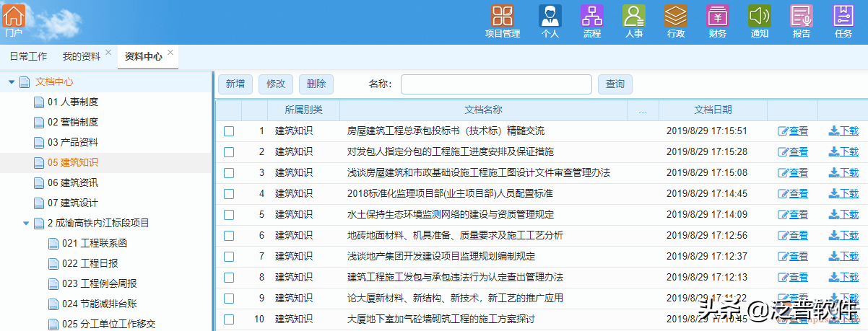Click 下载 link for row 3
The image size is (868, 331).
[x=844, y=173]
